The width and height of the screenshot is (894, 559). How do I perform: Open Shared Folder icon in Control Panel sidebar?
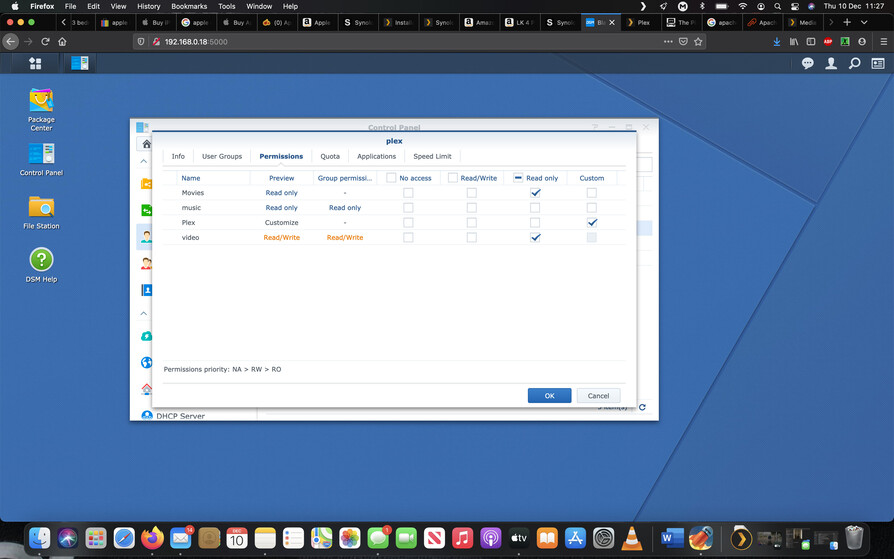click(x=147, y=184)
